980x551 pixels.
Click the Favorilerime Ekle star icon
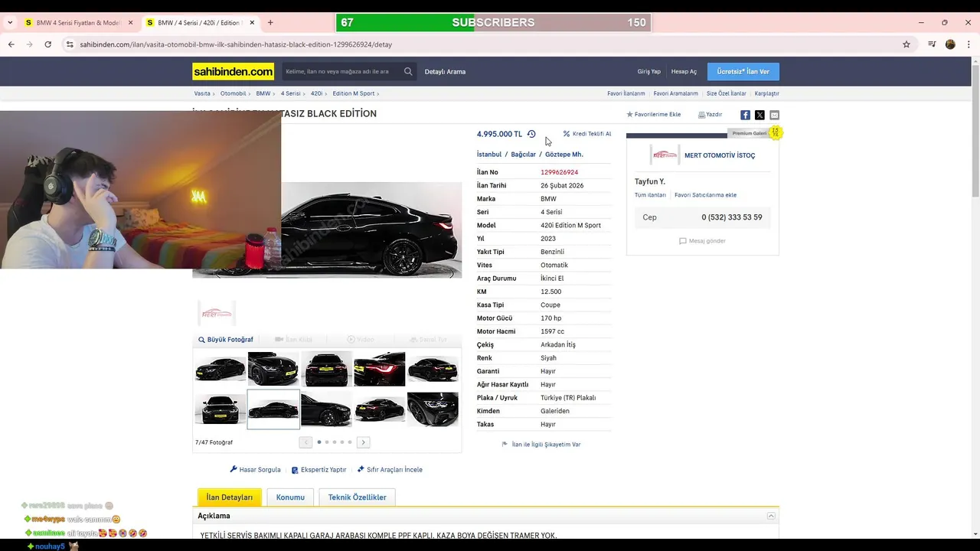pyautogui.click(x=630, y=115)
